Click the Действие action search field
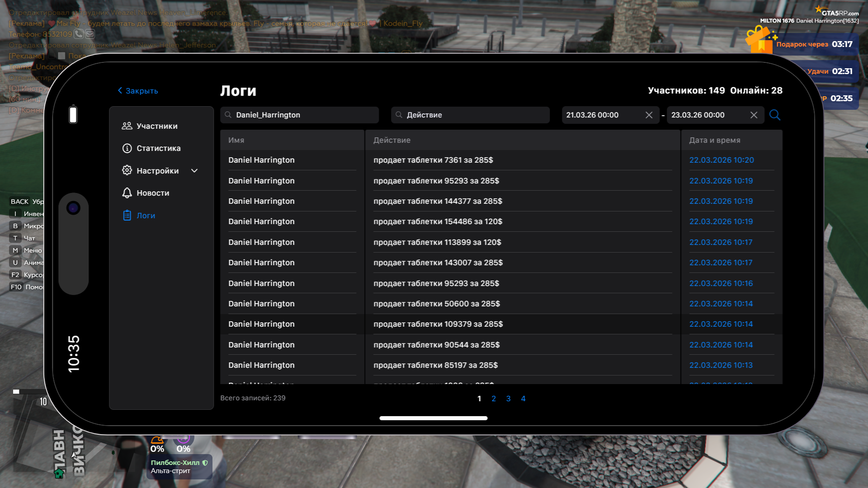Image resolution: width=868 pixels, height=488 pixels. [470, 115]
